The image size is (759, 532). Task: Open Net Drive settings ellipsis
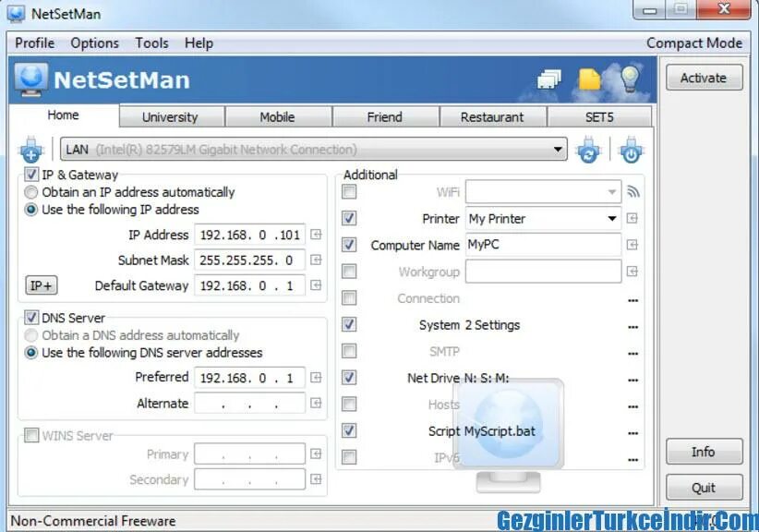click(x=632, y=380)
